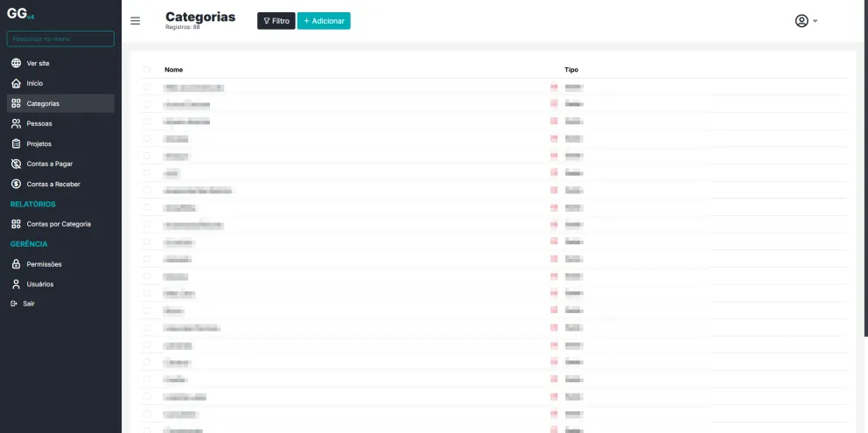Expand the Filtro filter panel
868x433 pixels.
(x=276, y=21)
